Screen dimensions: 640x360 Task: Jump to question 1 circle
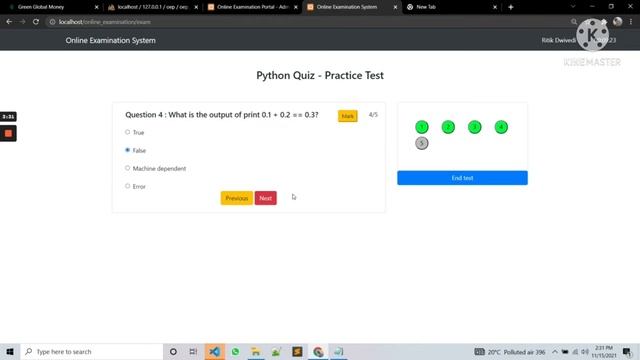pyautogui.click(x=422, y=127)
